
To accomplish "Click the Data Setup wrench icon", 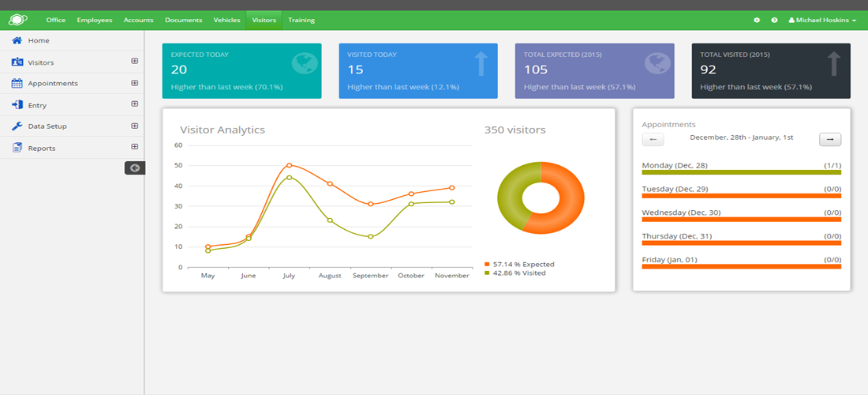I will click(x=17, y=126).
